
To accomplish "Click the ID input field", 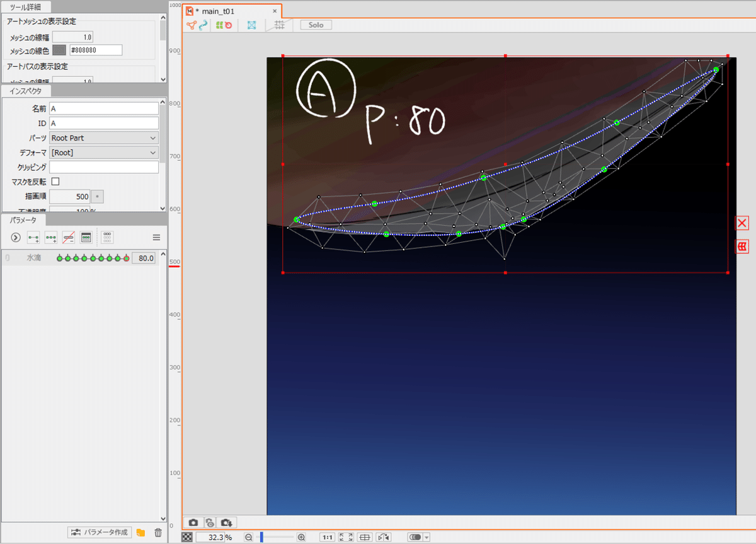I will point(104,123).
